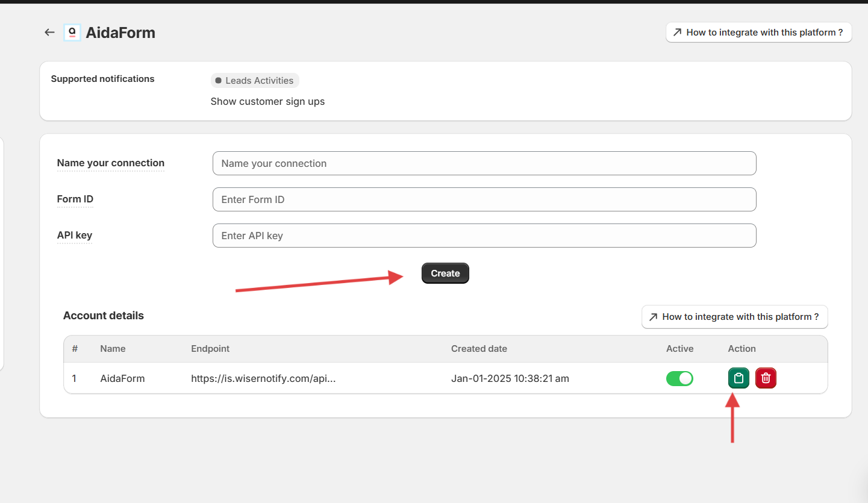
Task: Open How to integrate beside Account details
Action: [734, 317]
